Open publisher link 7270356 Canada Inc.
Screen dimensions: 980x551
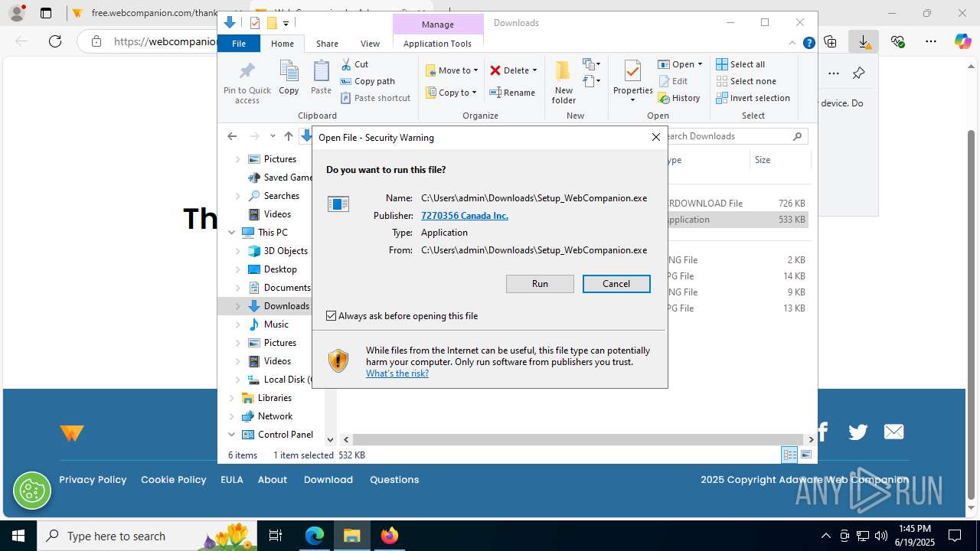465,216
